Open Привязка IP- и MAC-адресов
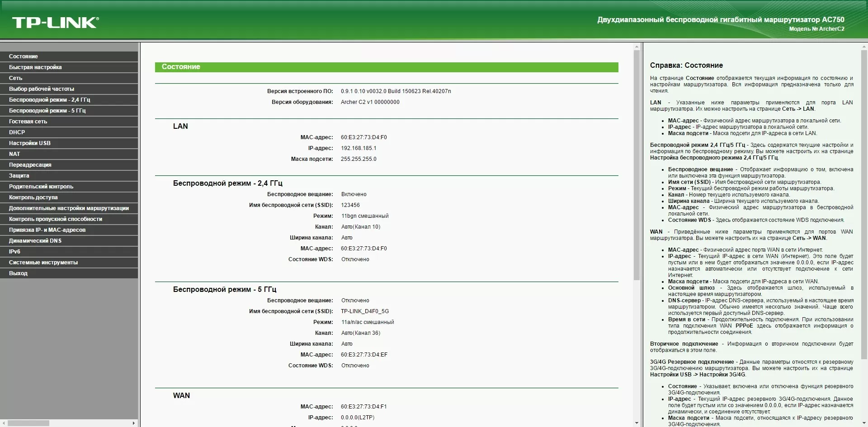The width and height of the screenshot is (868, 427). coord(69,230)
